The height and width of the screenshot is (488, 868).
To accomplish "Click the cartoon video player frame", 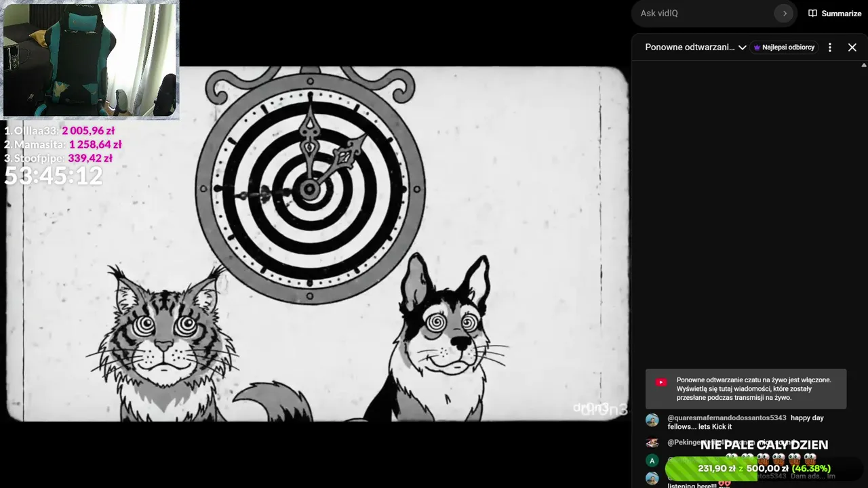I will tap(317, 244).
